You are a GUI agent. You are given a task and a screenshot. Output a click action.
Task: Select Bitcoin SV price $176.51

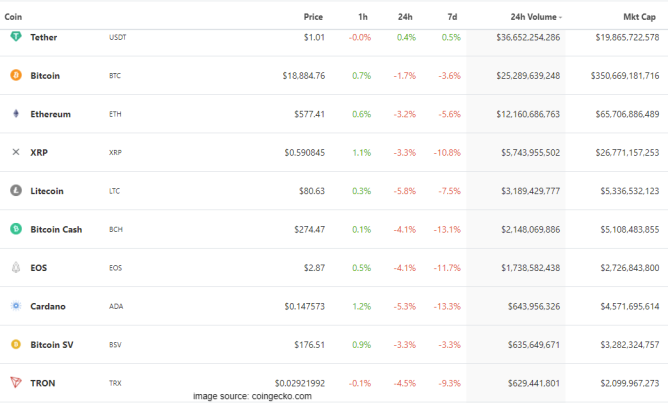(x=309, y=345)
